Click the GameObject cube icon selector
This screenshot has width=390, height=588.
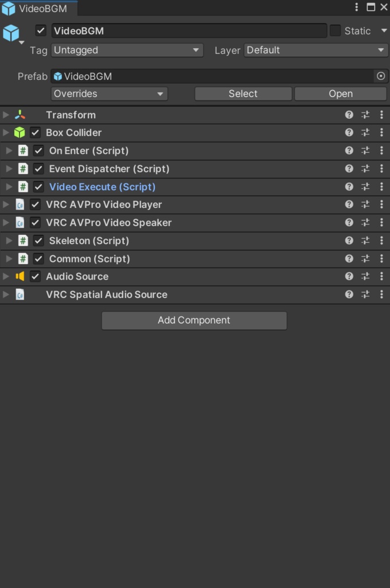[x=12, y=34]
